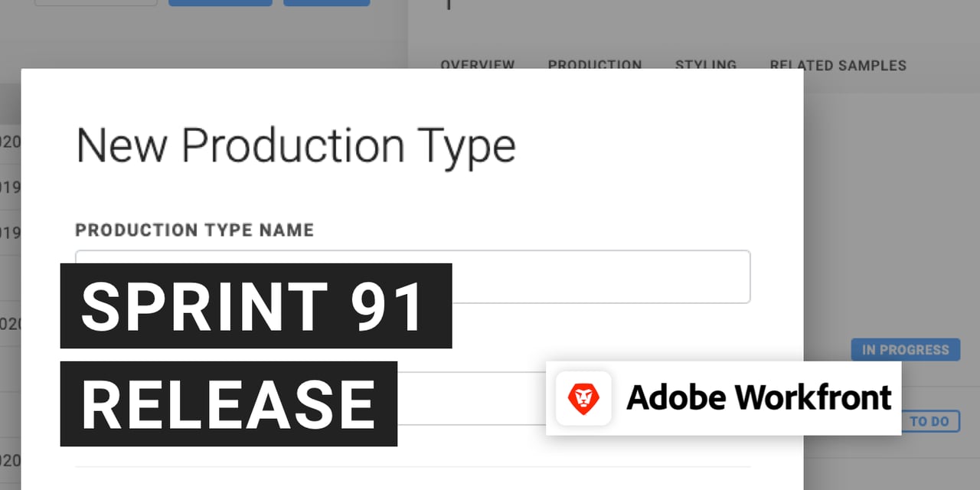Go to the Related Samples tab
The width and height of the screenshot is (980, 490).
point(838,66)
